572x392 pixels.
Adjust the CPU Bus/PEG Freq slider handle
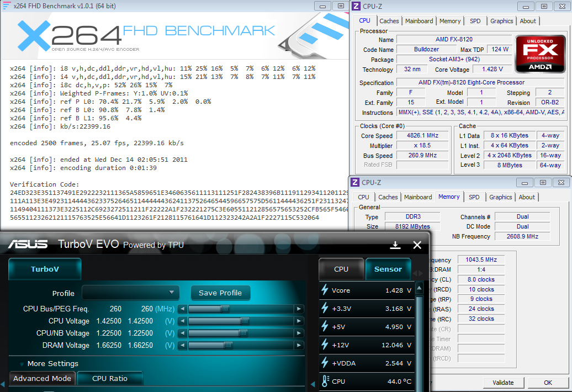coord(225,309)
